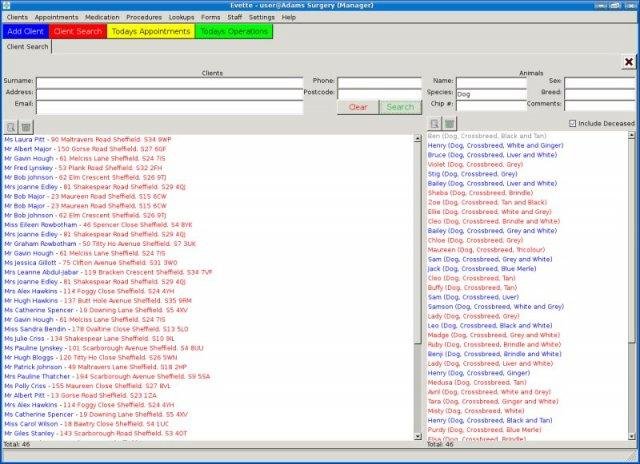
Task: Focus the Sex input field
Action: pos(600,82)
